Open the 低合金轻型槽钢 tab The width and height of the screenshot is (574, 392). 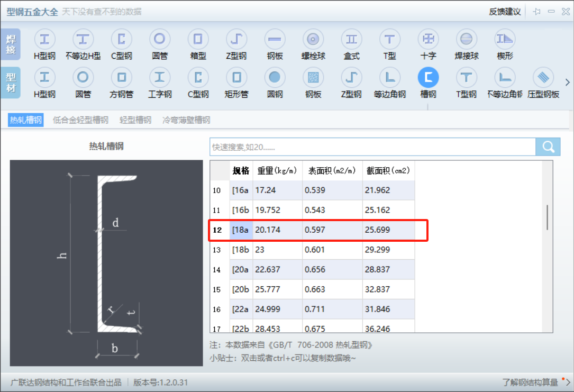tap(80, 120)
